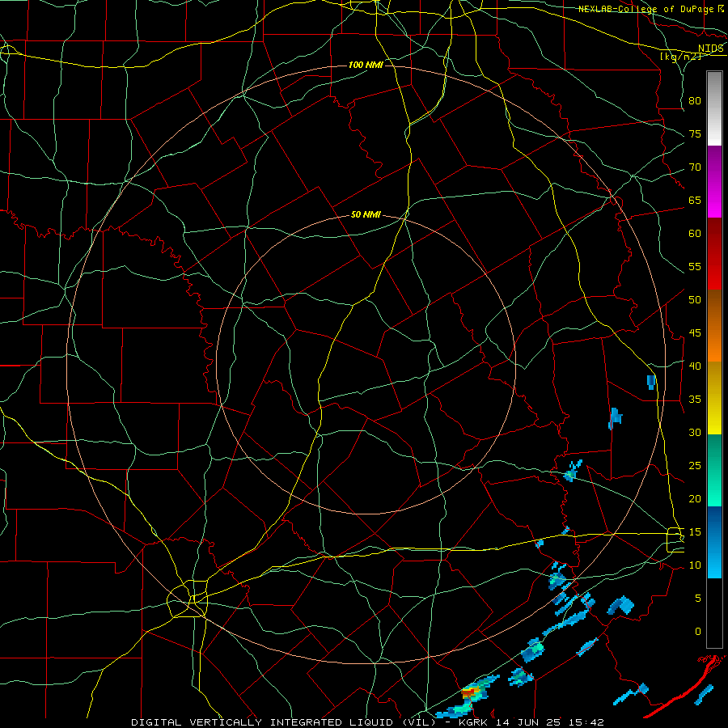728x728 pixels.
Task: Click the "35" value on the color scale
Action: click(x=695, y=400)
